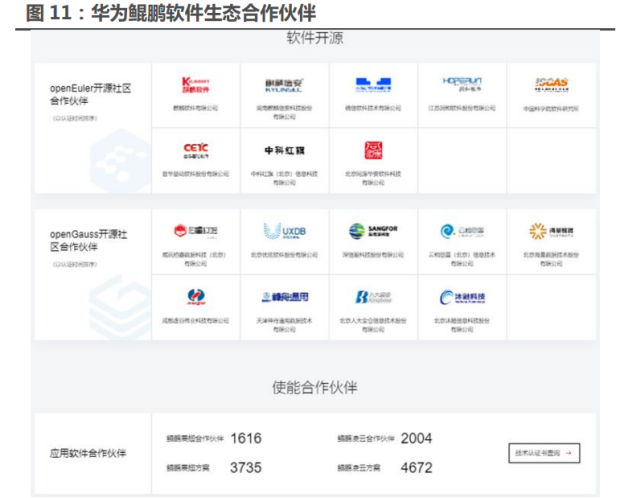
Task: Open the blue swirl 云和恩墨 logo
Action: (462, 231)
